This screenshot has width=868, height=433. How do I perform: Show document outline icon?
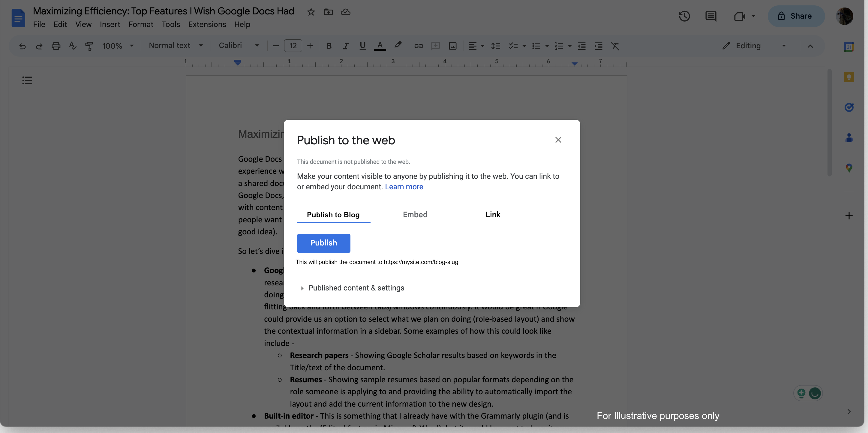coord(27,80)
